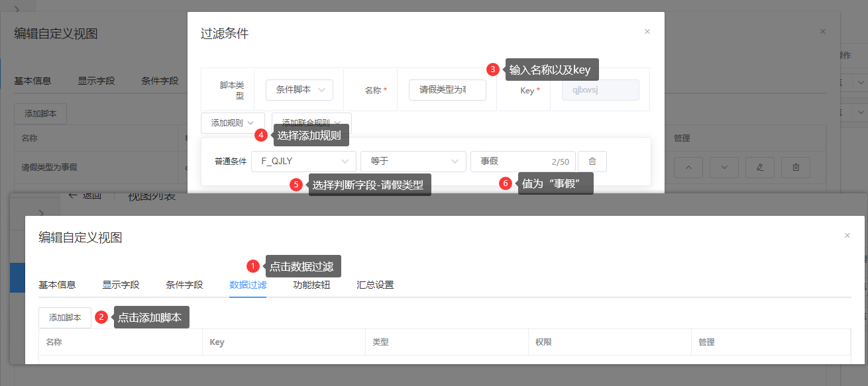
Task: Switch to the 数据过滤 tab
Action: 248,285
